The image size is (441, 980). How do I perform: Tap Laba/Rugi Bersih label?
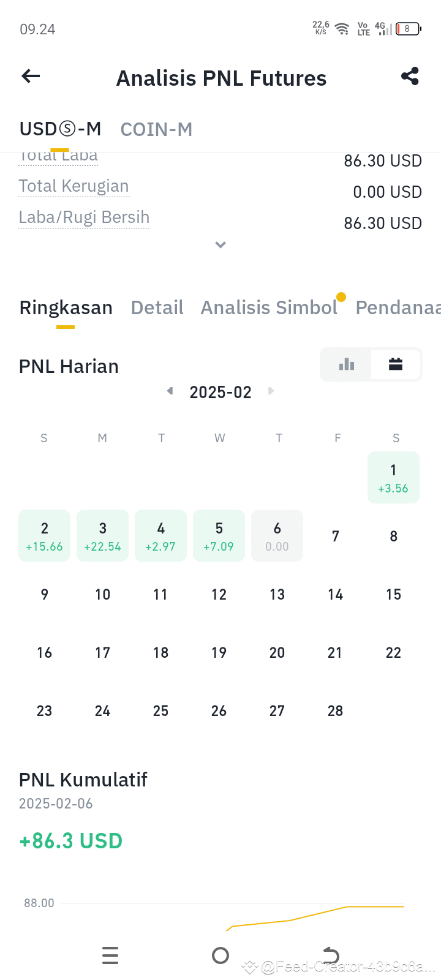(84, 217)
